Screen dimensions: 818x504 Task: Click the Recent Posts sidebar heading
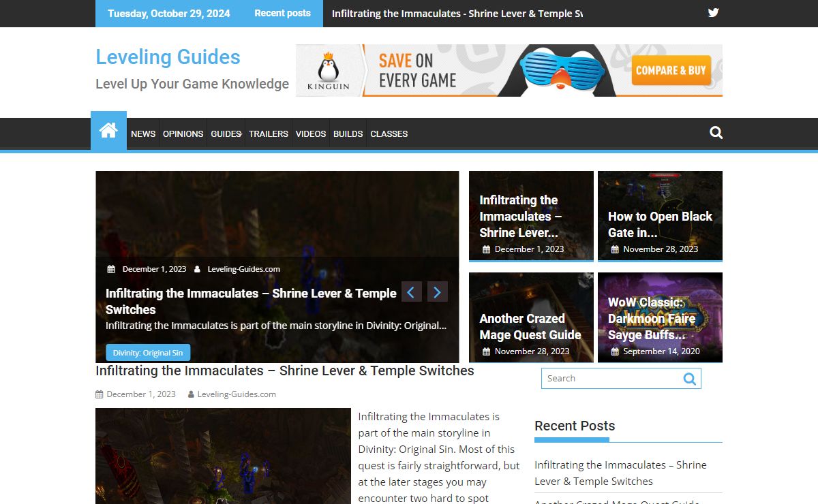(575, 426)
